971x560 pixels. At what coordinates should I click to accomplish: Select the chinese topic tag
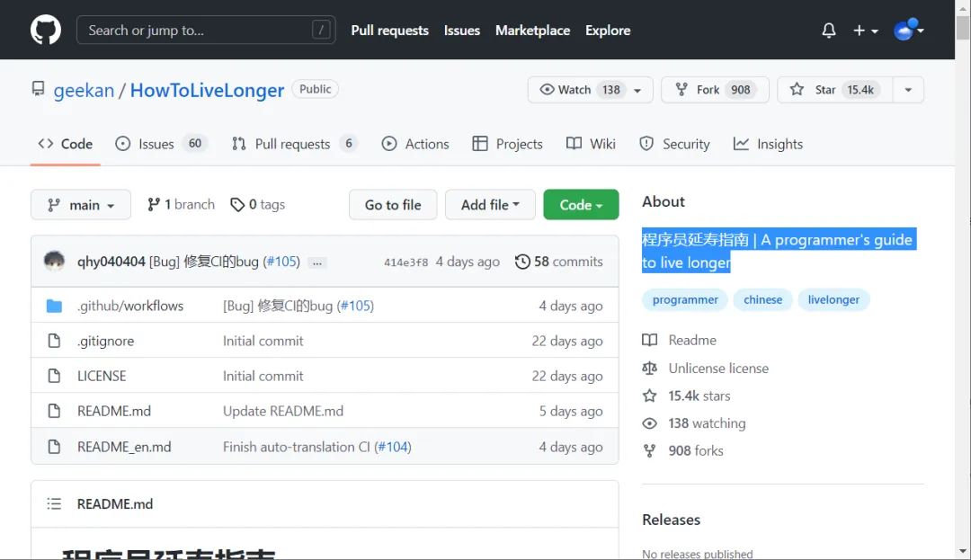click(x=763, y=299)
